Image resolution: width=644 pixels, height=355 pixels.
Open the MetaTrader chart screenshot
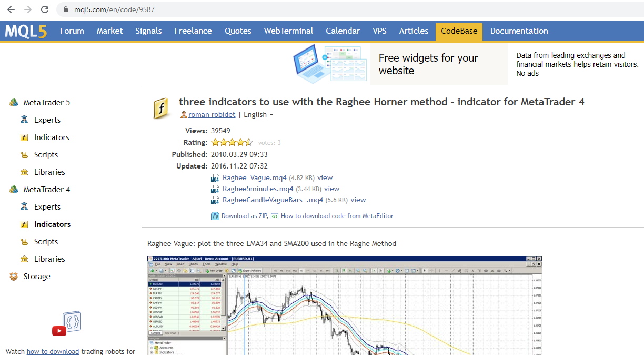345,305
